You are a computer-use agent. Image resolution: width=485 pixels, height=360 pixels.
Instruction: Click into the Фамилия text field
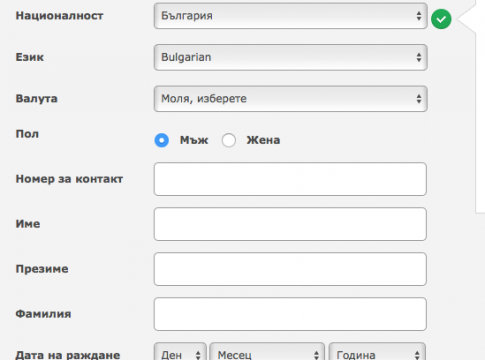(290, 314)
